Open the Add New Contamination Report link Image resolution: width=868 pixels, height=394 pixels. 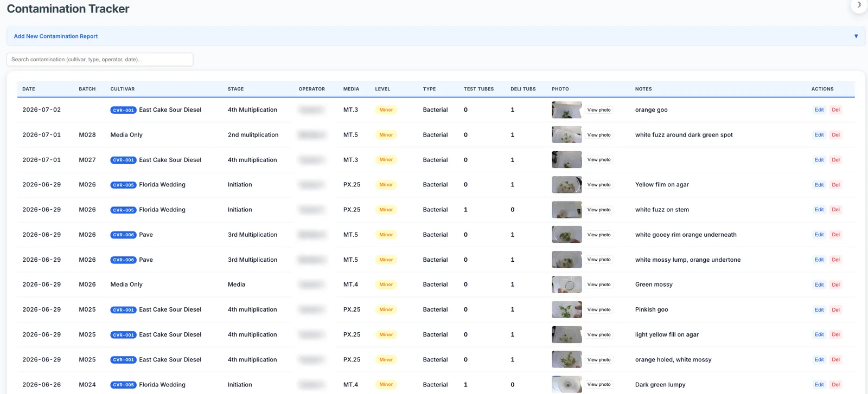click(56, 36)
